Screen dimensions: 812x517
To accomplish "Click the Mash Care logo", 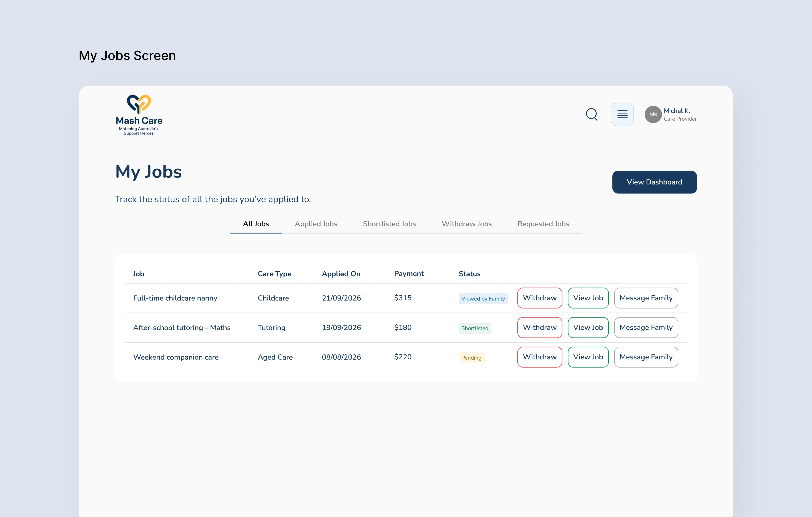I will coord(139,115).
